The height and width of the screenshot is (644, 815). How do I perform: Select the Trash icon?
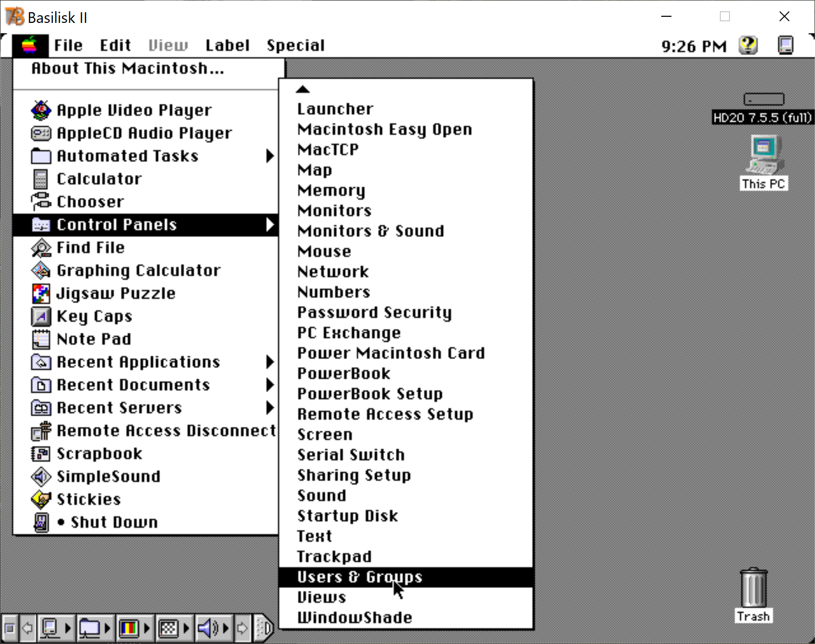[x=753, y=588]
